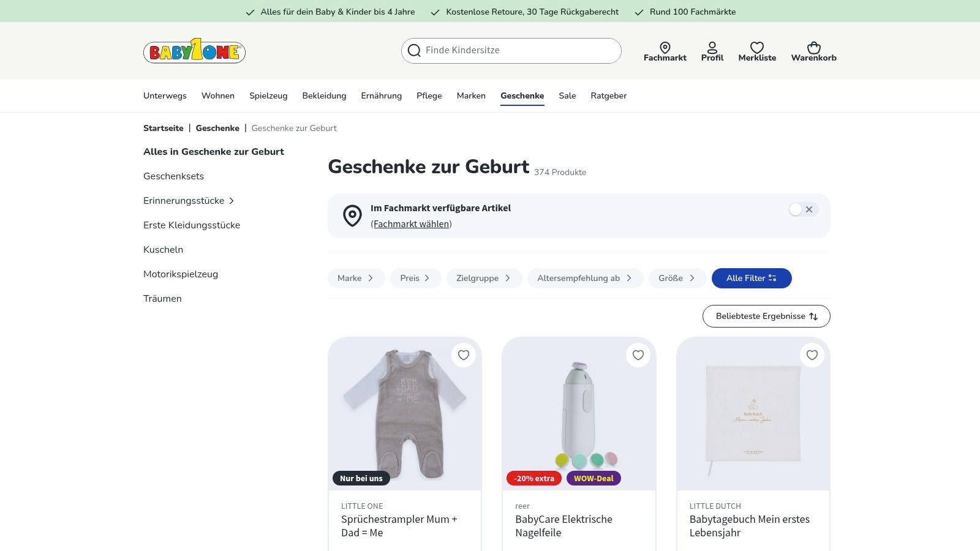Click the Alles für dein Baby banner text
This screenshot has height=551, width=980.
[337, 12]
